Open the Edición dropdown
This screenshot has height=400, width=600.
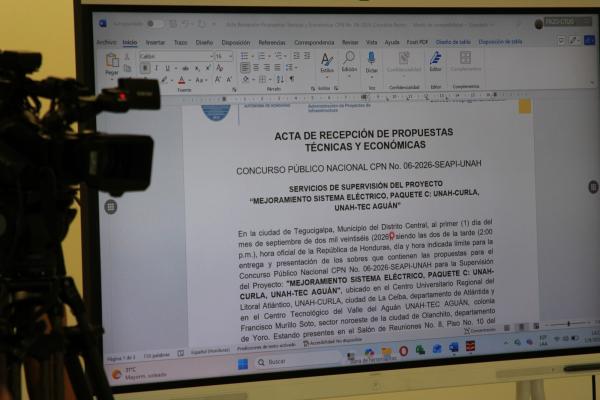[349, 63]
